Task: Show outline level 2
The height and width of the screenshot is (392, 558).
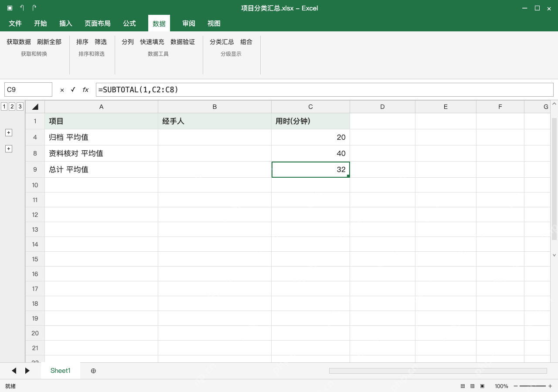Action: [x=12, y=106]
